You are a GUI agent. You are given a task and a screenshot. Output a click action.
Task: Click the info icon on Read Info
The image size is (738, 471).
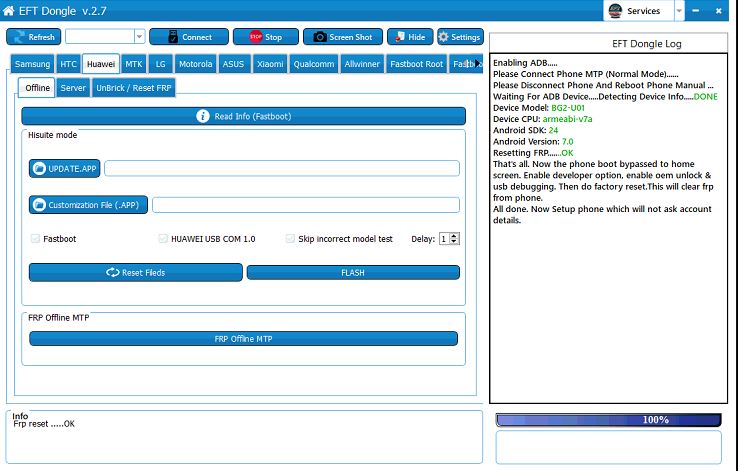coord(203,116)
